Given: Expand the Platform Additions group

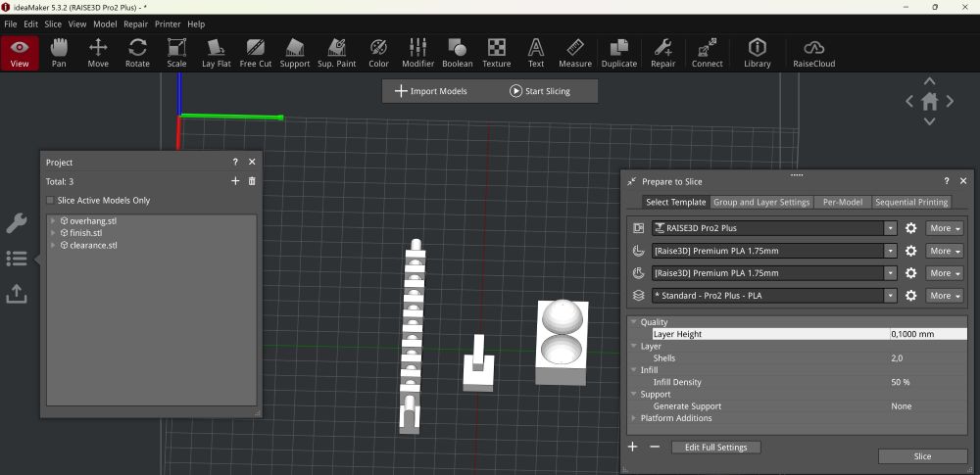Looking at the screenshot, I should [634, 418].
